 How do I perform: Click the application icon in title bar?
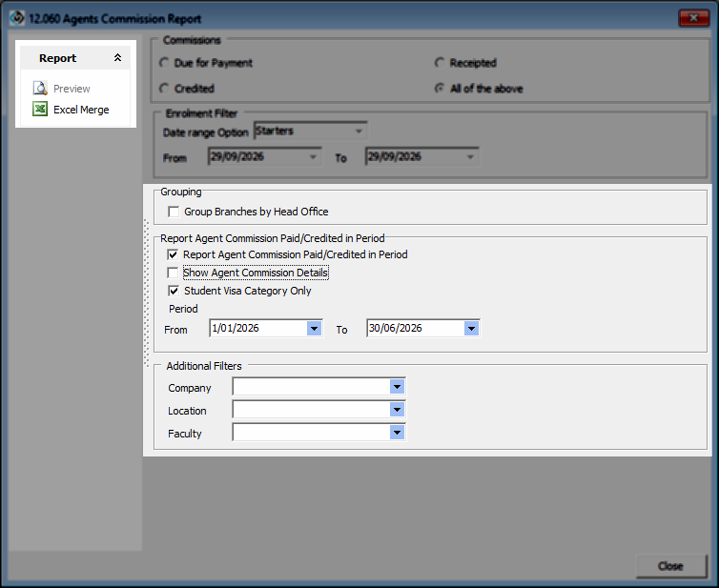click(17, 18)
